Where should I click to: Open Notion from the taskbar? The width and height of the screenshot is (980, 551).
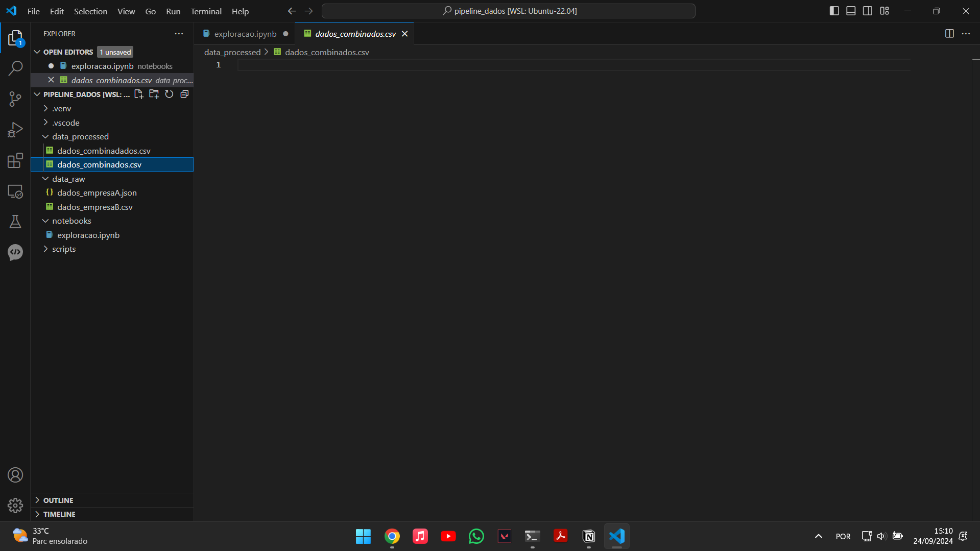tap(589, 536)
